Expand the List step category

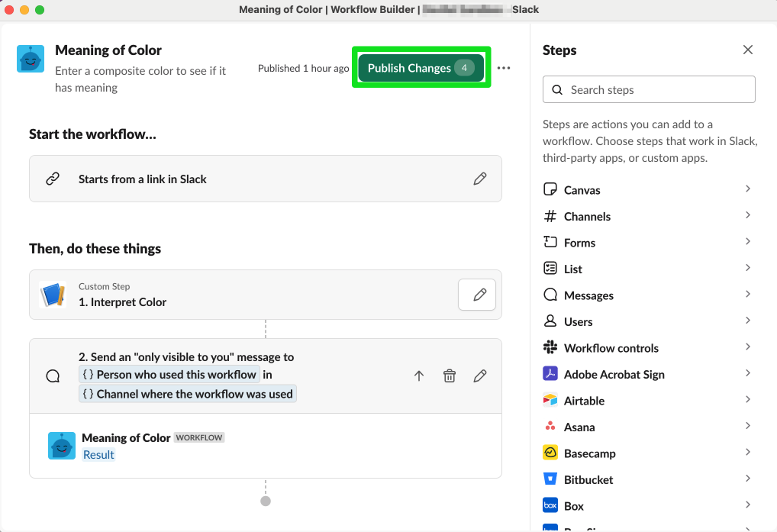(x=746, y=269)
